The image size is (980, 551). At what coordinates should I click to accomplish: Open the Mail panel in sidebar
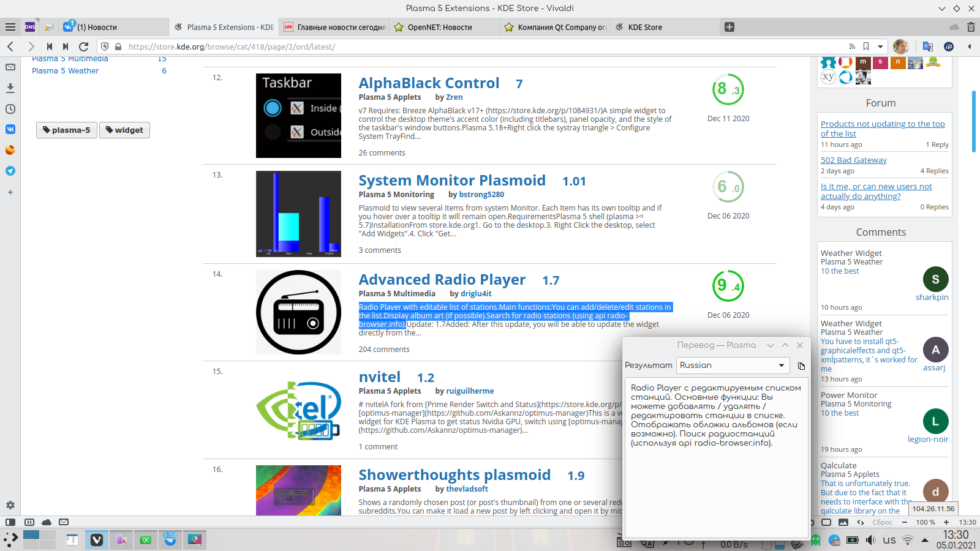tap(10, 67)
